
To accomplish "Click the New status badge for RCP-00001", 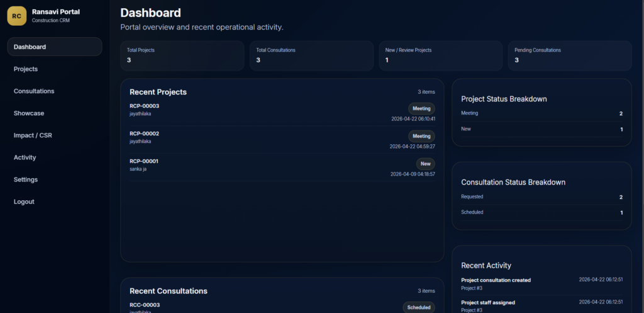I will coord(425,164).
